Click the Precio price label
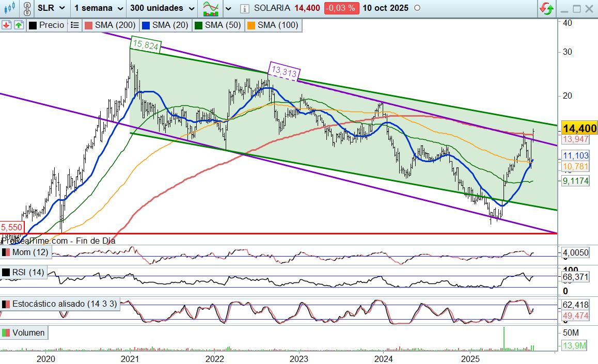The height and width of the screenshot is (364, 598). point(51,25)
